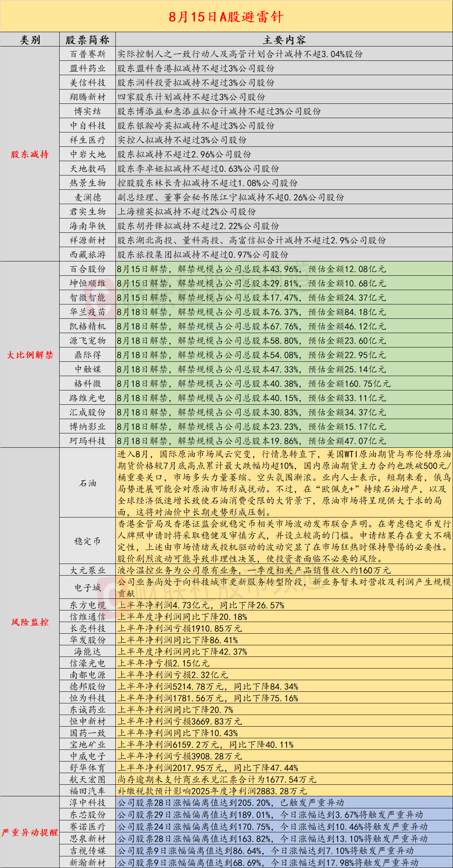Image resolution: width=453 pixels, height=868 pixels.
Task: Select stock name 电子城
Action: (x=88, y=588)
